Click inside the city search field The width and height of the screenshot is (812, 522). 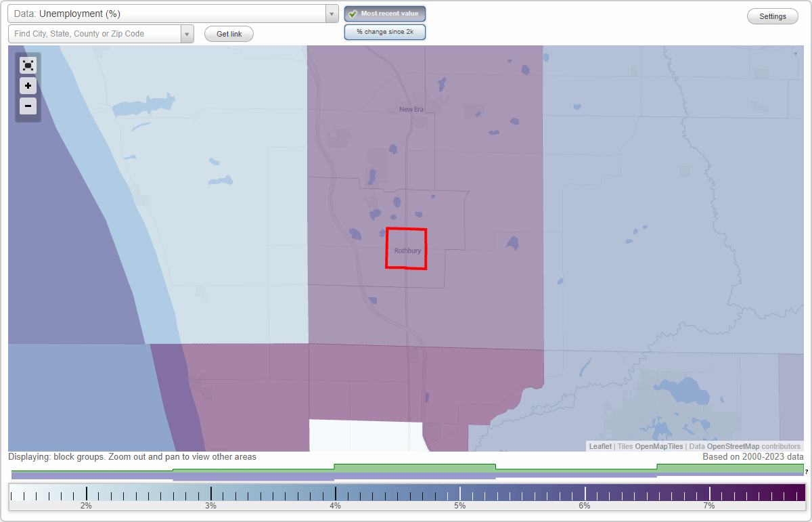pos(95,32)
